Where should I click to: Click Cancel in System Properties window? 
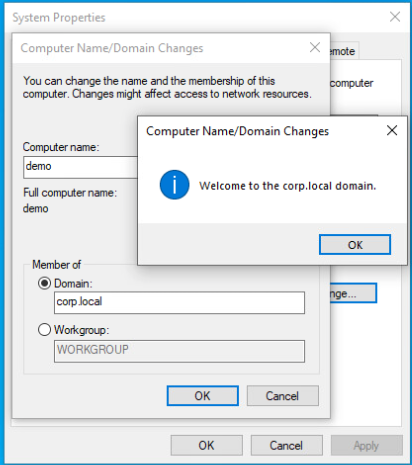click(x=287, y=445)
